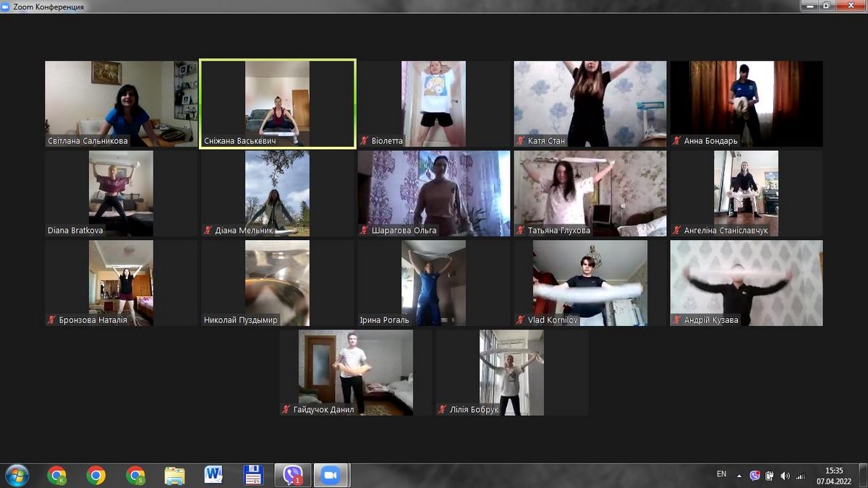
Task: Click the power plug icon in tray
Action: [x=770, y=476]
